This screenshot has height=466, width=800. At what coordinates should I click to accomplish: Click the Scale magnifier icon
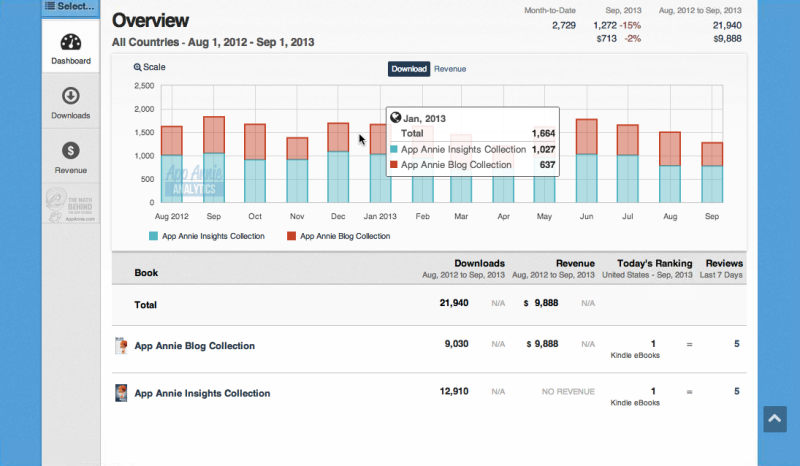coord(137,67)
